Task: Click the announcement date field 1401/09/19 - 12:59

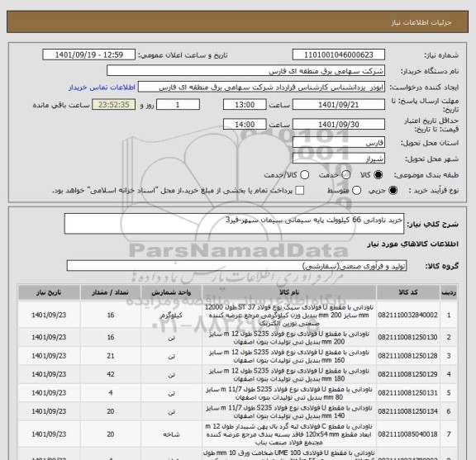Action: coord(89,55)
